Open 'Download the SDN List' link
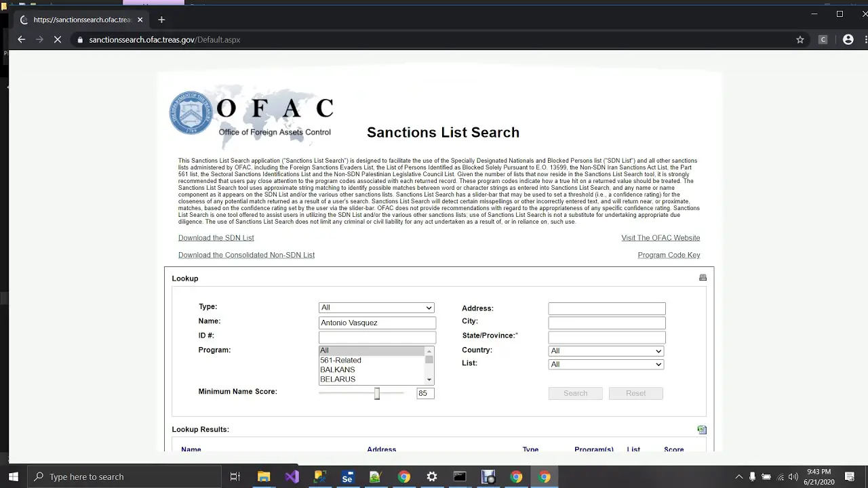Image resolution: width=868 pixels, height=488 pixels. pyautogui.click(x=216, y=238)
